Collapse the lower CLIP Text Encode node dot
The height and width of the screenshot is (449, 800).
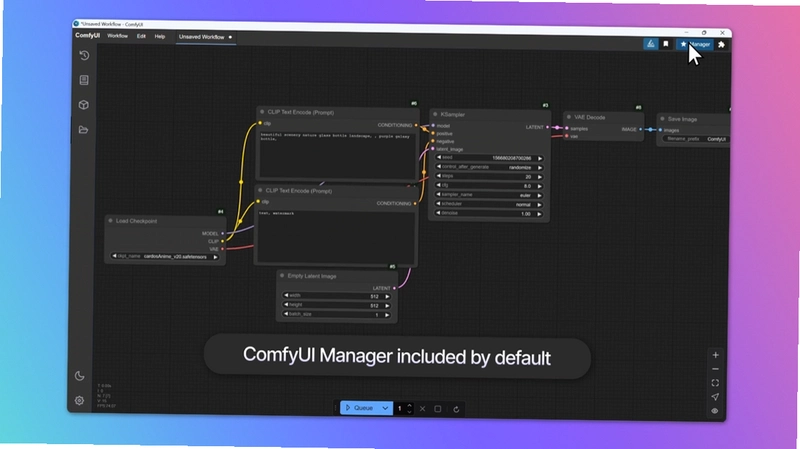click(x=260, y=190)
